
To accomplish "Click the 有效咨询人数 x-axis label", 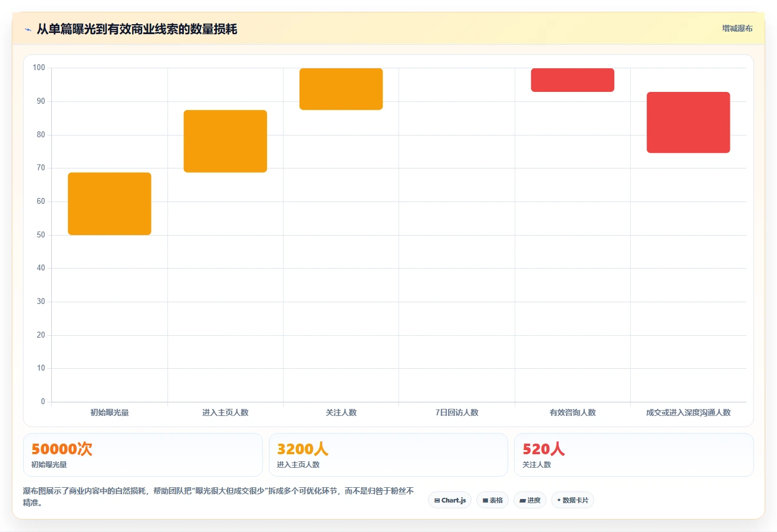I will pos(572,412).
